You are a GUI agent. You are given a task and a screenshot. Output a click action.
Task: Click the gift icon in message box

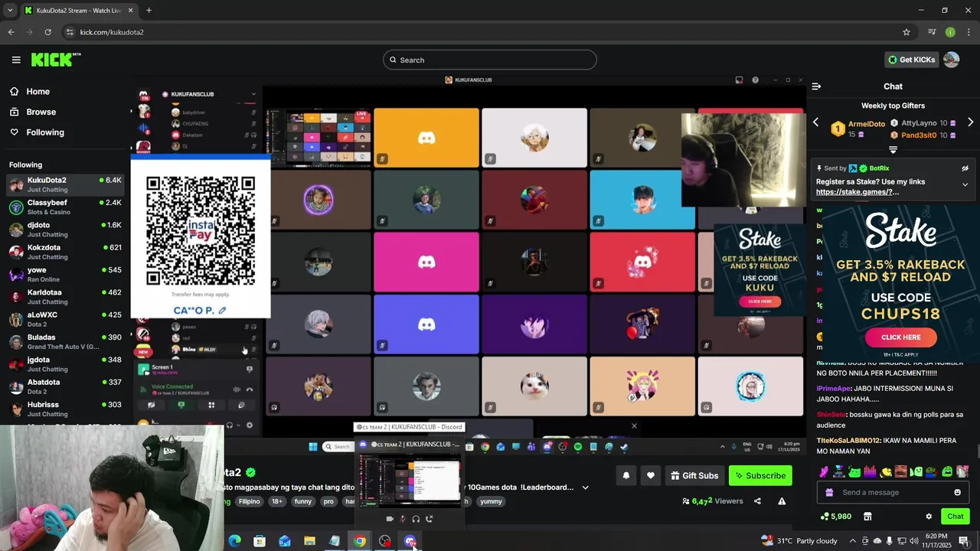tap(828, 492)
